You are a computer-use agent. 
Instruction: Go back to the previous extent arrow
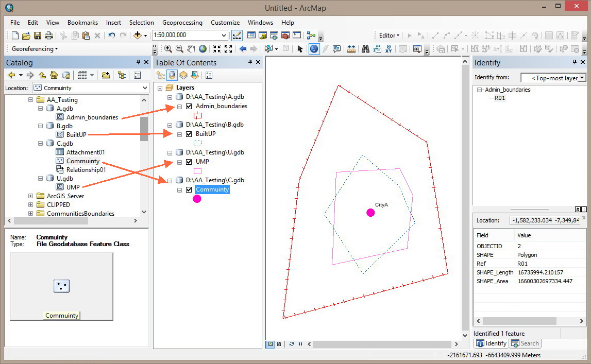[243, 49]
